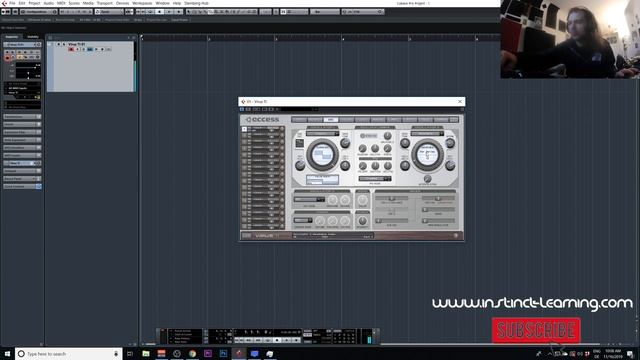
Task: Select the Virus TI 01 track name
Action: click(77, 44)
